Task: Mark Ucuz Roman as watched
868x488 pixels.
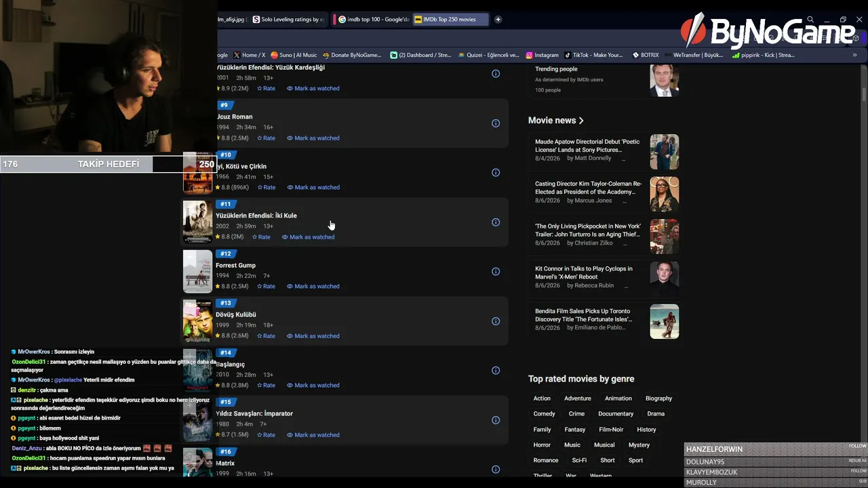Action: pyautogui.click(x=313, y=138)
